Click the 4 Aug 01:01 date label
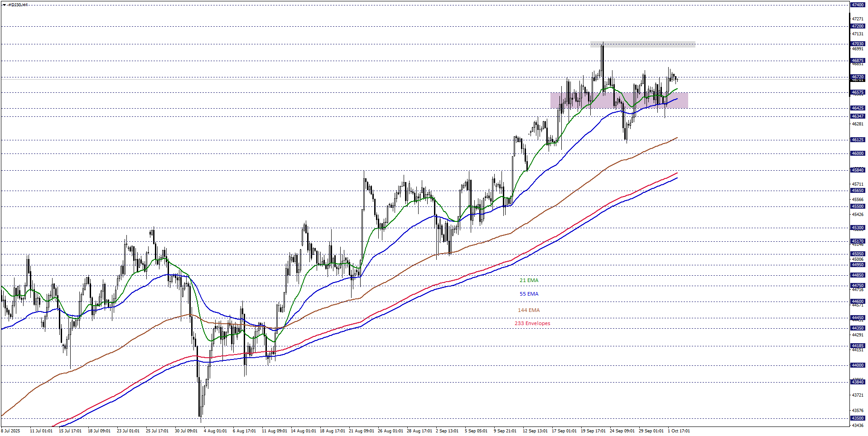 point(215,431)
